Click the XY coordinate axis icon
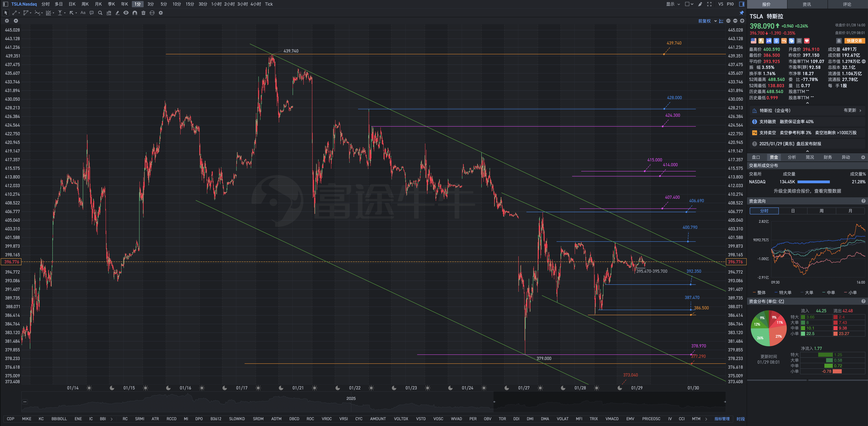Image resolution: width=868 pixels, height=426 pixels. point(721,21)
